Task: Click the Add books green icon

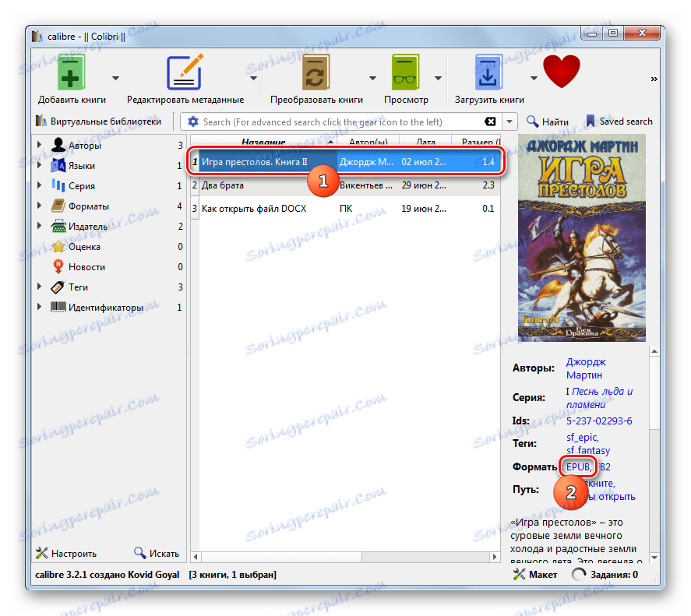Action: tap(71, 72)
